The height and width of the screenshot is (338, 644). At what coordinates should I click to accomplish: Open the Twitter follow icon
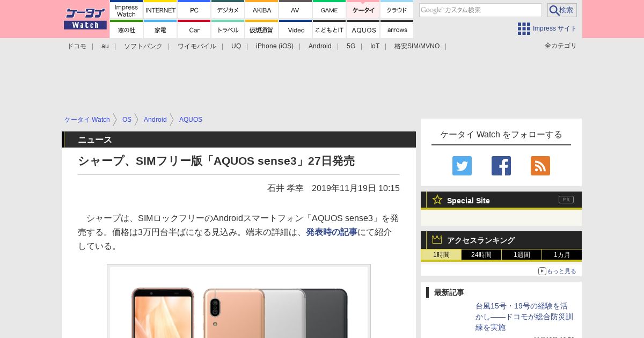(462, 166)
